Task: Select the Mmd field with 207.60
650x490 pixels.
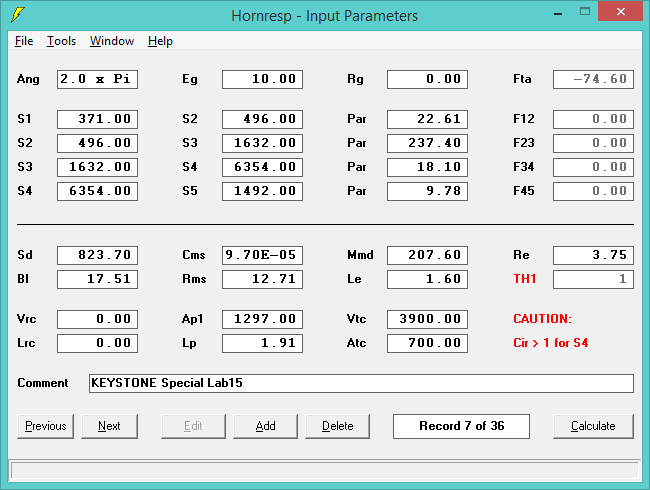Action: coord(427,255)
